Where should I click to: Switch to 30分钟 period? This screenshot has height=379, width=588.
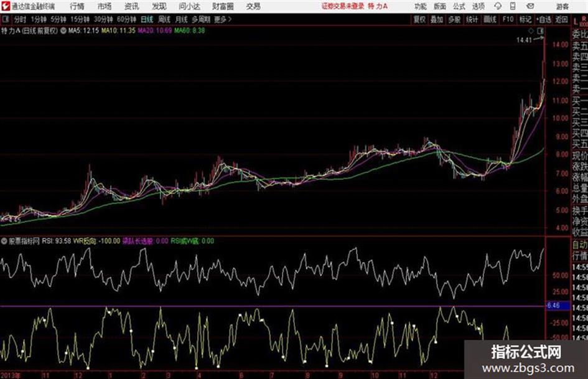103,19
